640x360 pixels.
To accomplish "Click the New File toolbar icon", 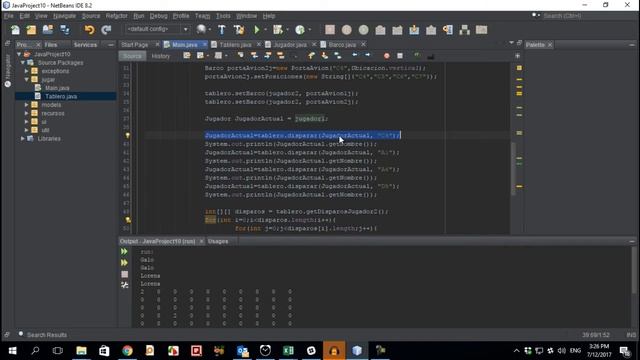I will 15,30.
